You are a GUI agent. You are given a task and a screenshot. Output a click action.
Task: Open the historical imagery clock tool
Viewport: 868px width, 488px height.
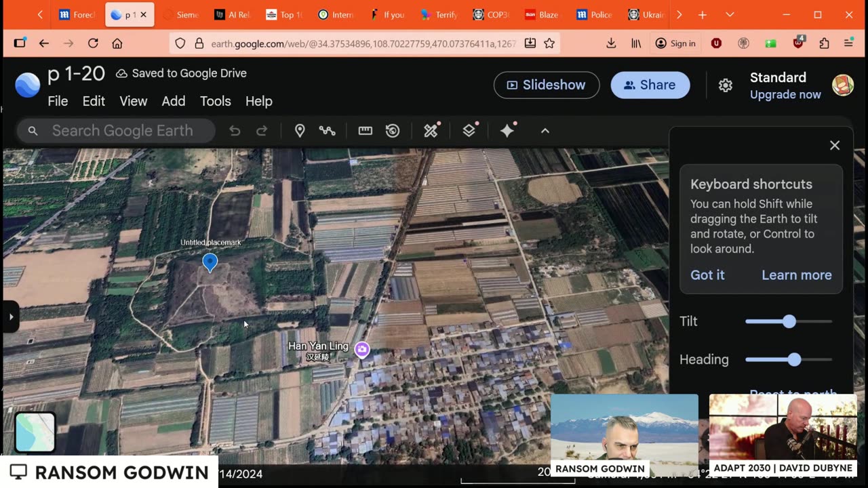[393, 131]
